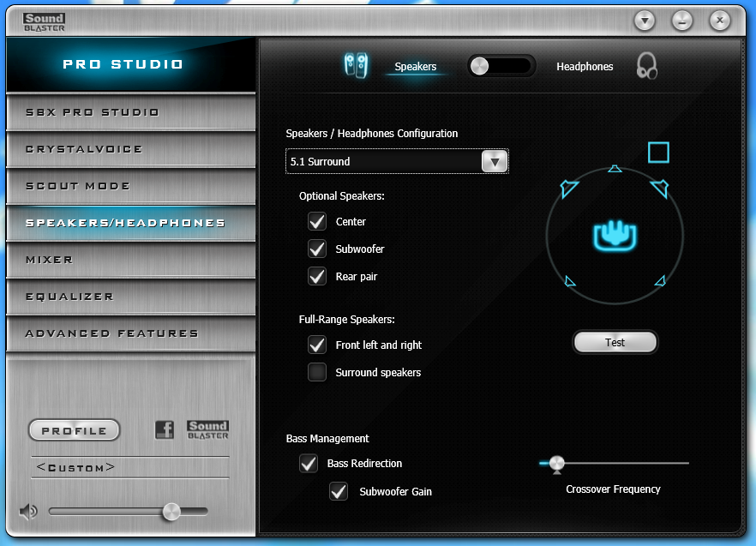Uncheck Front left and right full-range

(x=317, y=345)
